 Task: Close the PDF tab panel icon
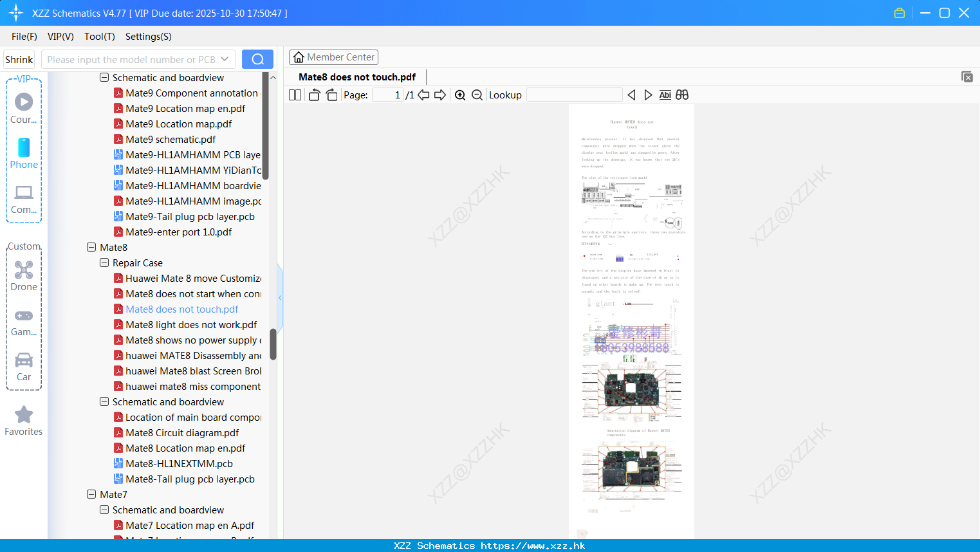coord(966,77)
